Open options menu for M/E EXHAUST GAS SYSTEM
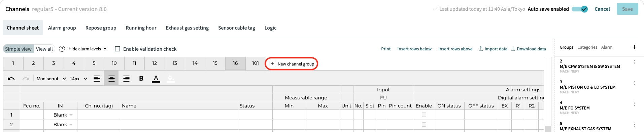Image resolution: width=644 pixels, height=132 pixels. tap(634, 125)
